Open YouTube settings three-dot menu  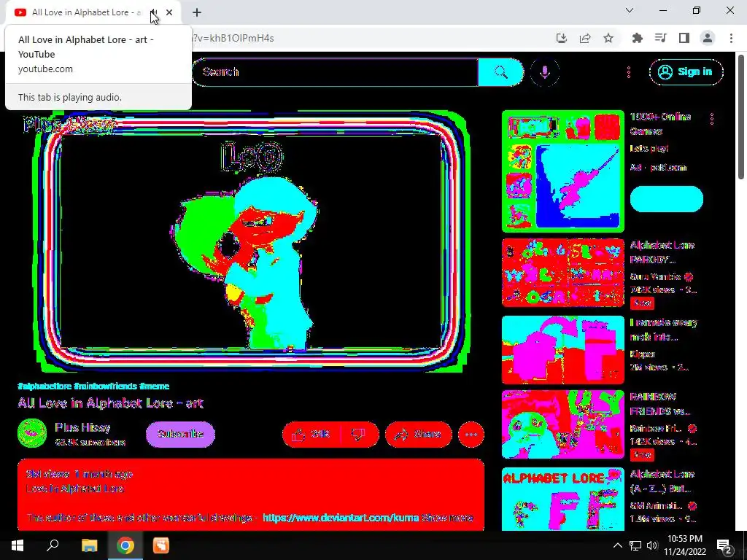point(628,72)
